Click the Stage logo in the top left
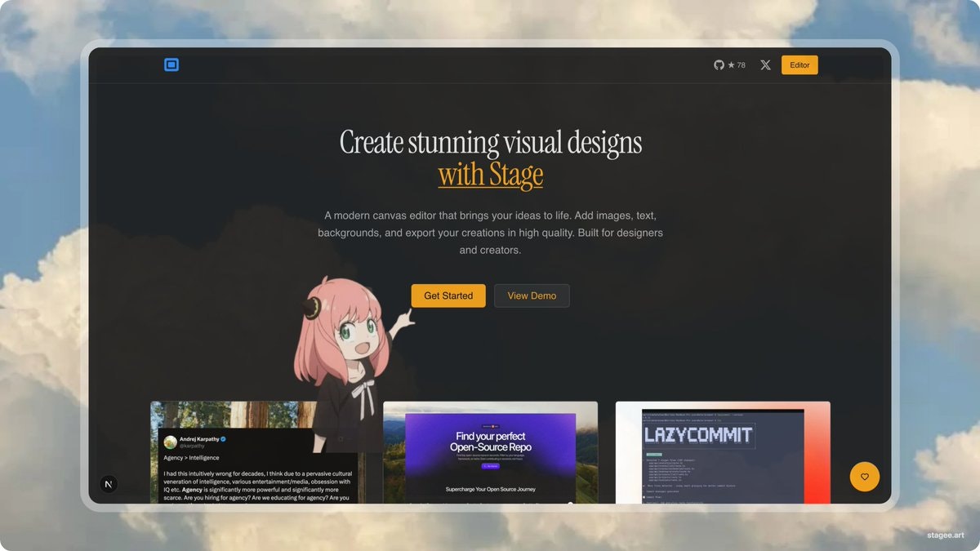This screenshot has width=980, height=551. pos(171,64)
